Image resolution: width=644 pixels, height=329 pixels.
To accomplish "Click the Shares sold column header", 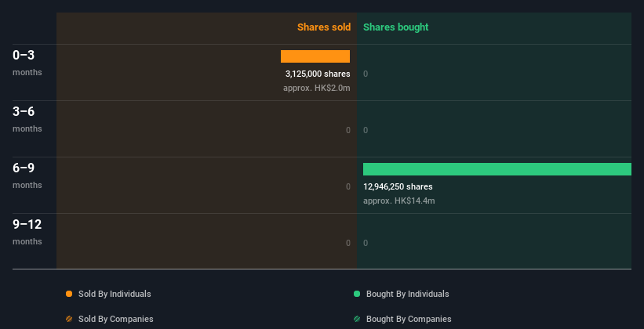I will [x=324, y=27].
